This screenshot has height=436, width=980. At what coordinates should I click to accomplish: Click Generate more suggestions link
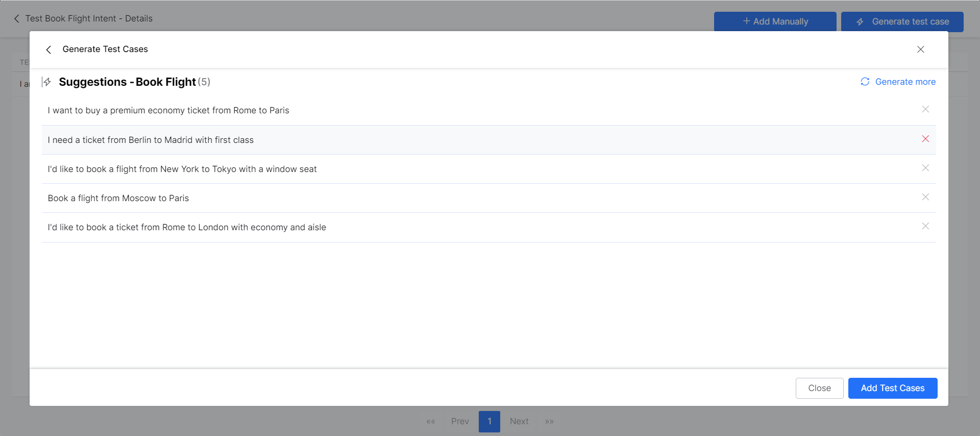(x=898, y=82)
